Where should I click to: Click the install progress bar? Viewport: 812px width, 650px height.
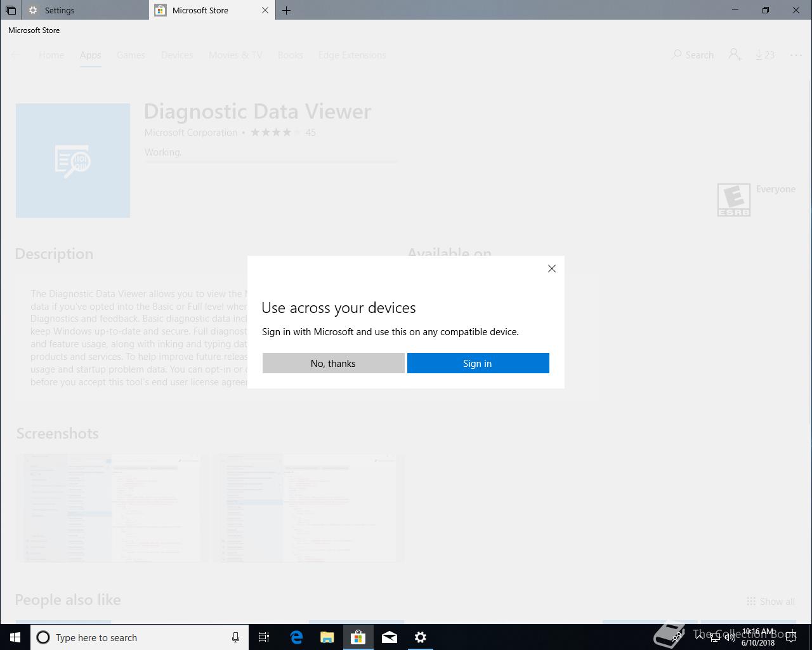(272, 162)
